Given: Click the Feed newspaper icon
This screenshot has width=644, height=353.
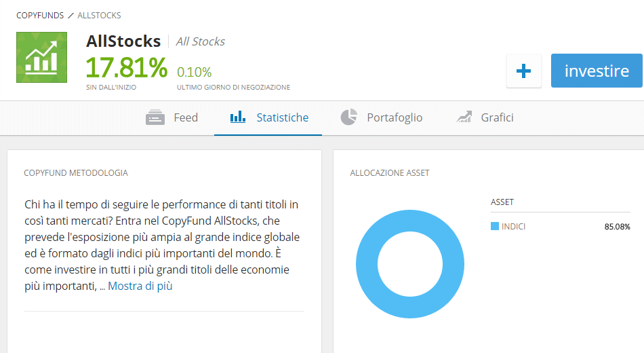Looking at the screenshot, I should point(155,117).
